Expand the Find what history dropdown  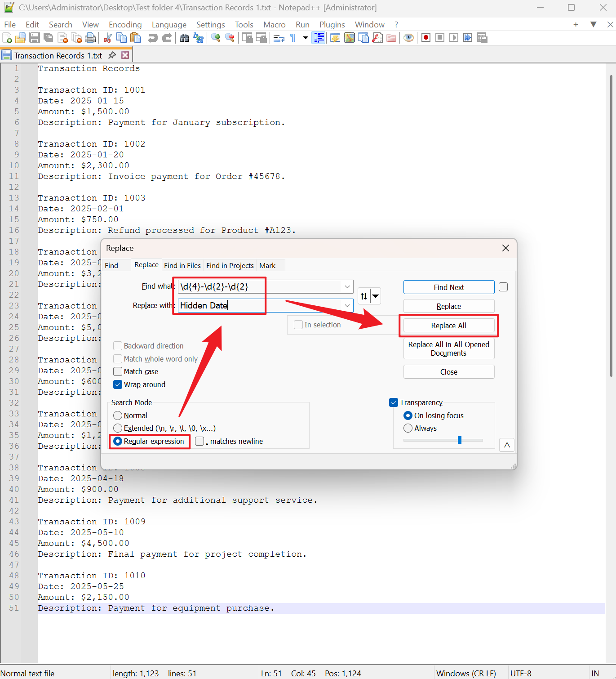[x=347, y=287]
